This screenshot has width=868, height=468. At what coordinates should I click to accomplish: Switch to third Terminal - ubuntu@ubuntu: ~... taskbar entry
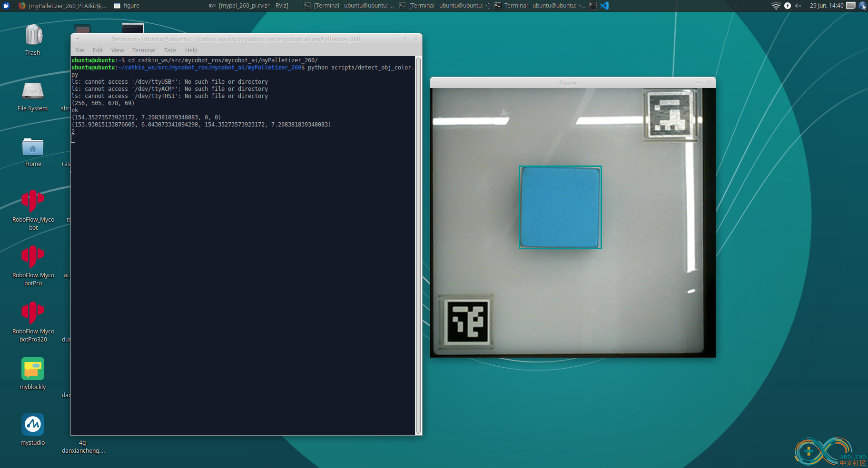(x=540, y=6)
